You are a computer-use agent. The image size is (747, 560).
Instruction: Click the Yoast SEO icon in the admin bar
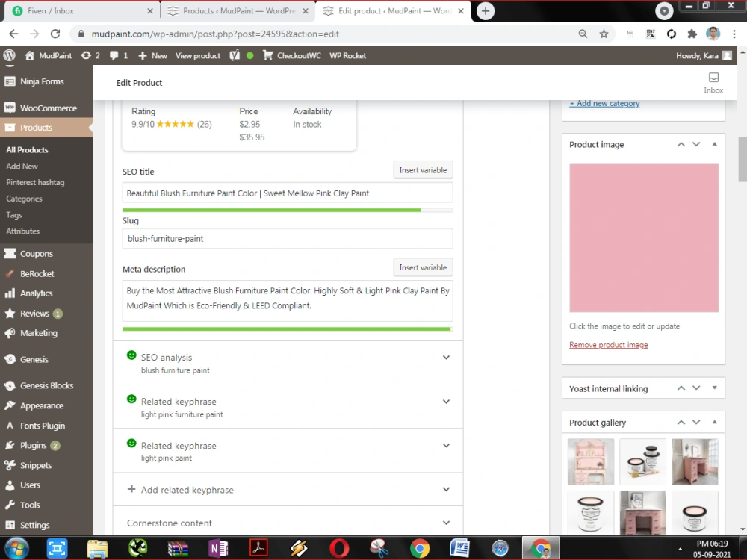point(235,56)
